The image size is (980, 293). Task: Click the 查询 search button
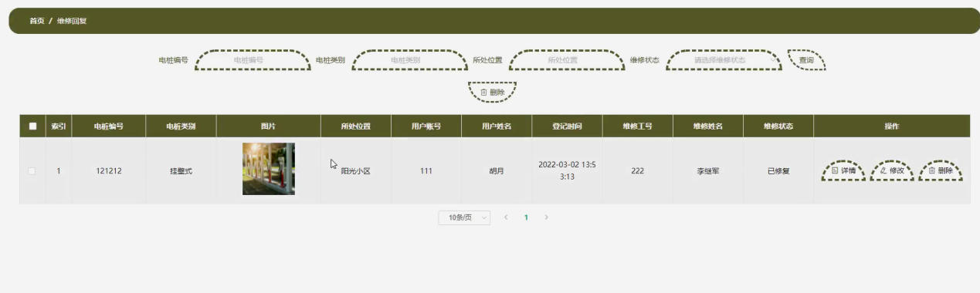(806, 60)
